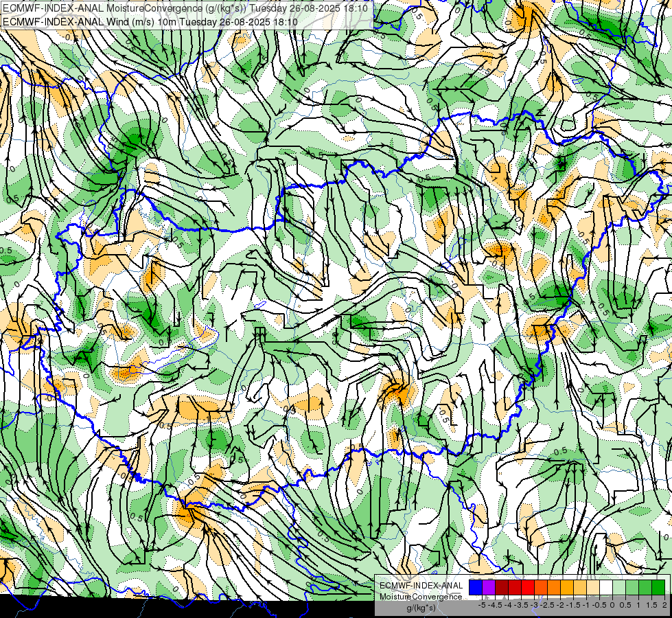Pick the lightest green swatch (0 to 0.5)
Image resolution: width=672 pixels, height=618 pixels.
point(619,587)
